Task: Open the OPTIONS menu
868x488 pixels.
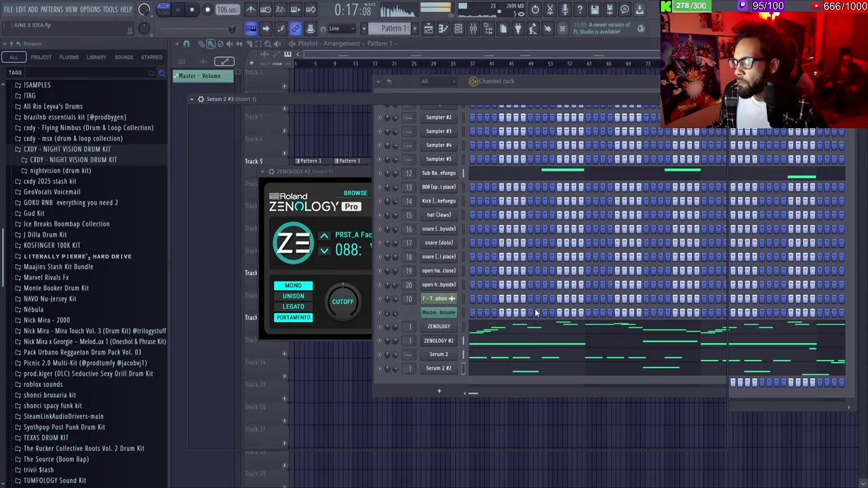Action: (90, 9)
